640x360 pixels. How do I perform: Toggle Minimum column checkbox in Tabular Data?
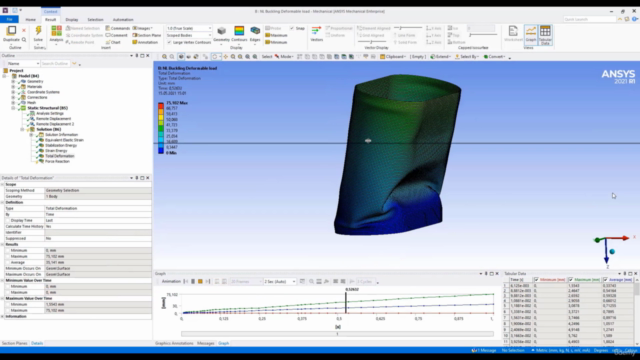(x=536, y=280)
